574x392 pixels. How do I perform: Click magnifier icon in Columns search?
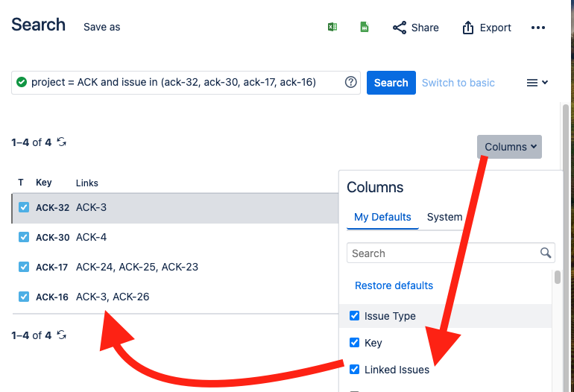pyautogui.click(x=546, y=253)
